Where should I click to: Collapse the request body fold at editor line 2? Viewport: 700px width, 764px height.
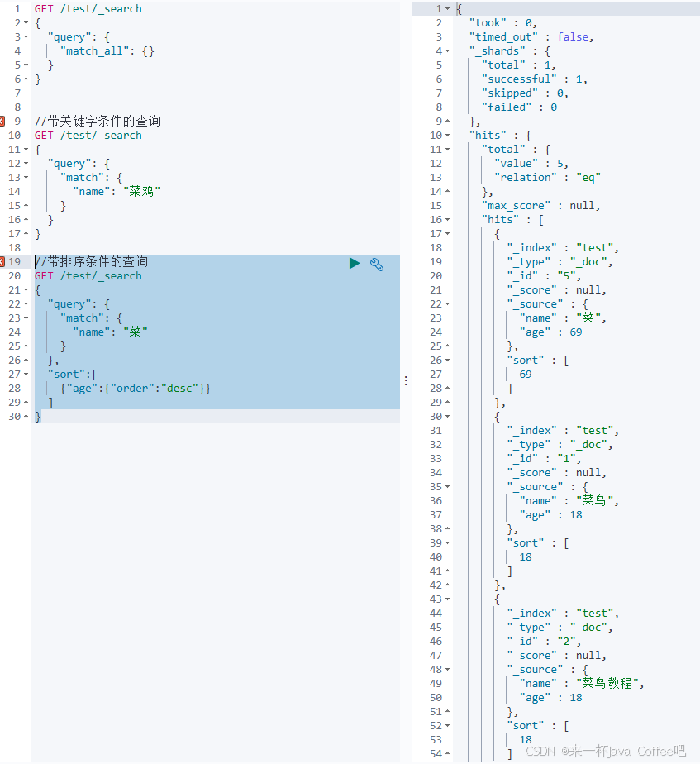point(26,23)
